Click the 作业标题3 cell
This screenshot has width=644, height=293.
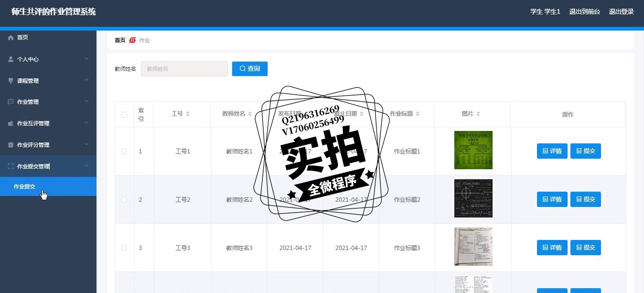[407, 248]
